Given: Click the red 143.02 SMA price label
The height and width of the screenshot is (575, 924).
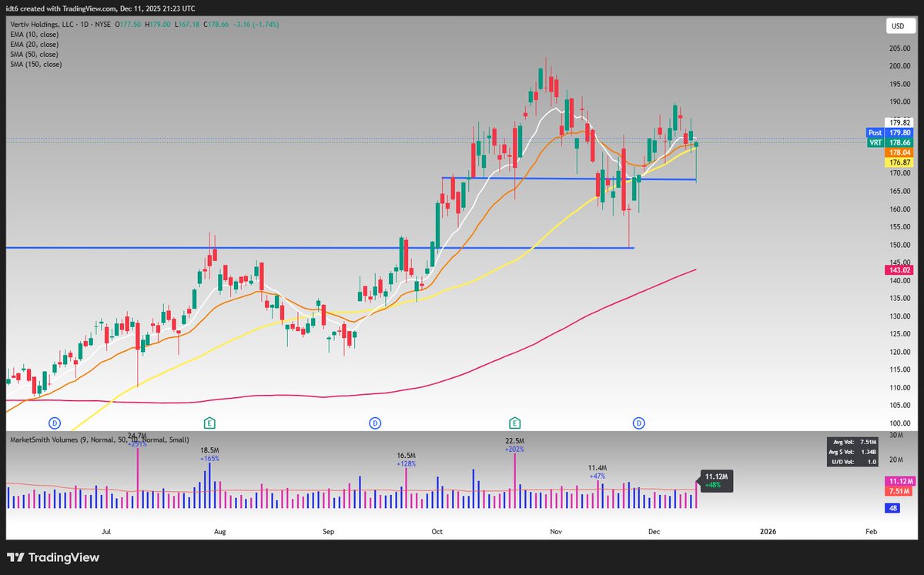Looking at the screenshot, I should (899, 270).
